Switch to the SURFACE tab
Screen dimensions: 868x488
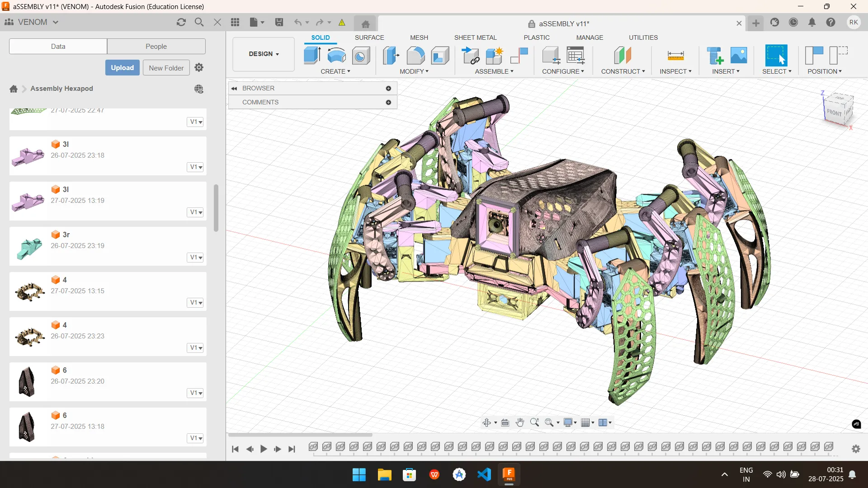369,38
